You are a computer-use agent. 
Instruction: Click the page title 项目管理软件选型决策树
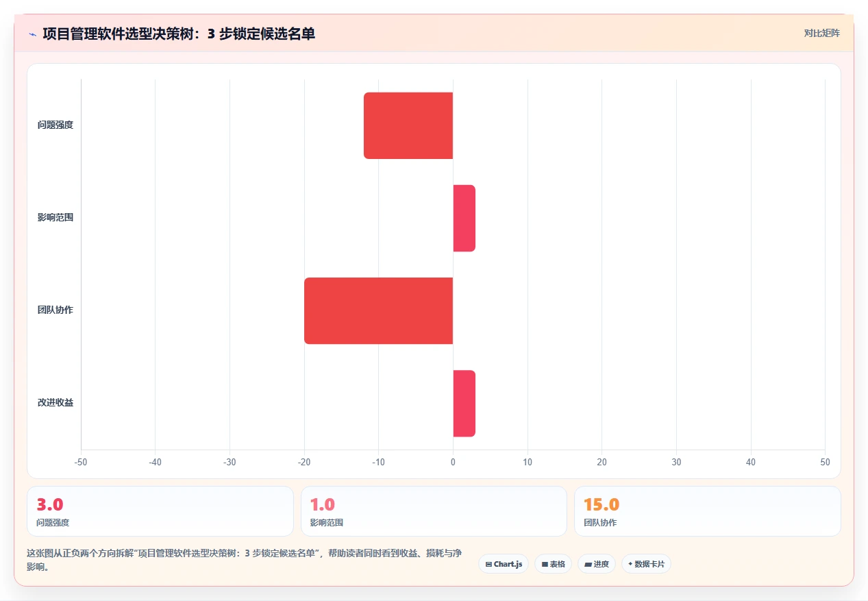click(x=179, y=34)
